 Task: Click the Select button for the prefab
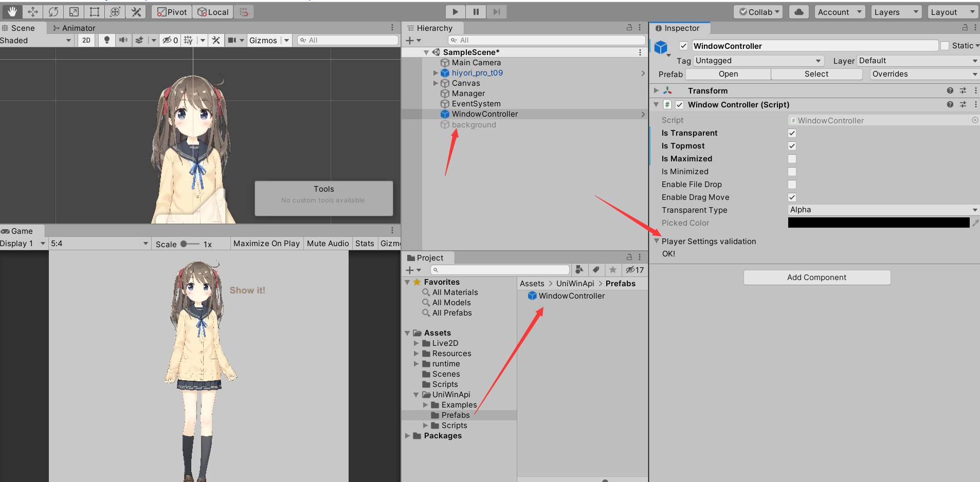coord(816,73)
